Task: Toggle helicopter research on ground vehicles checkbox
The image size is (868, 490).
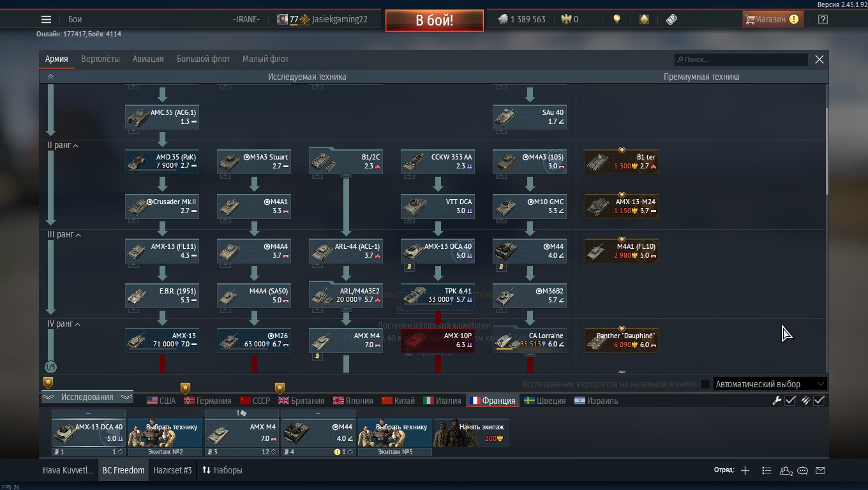Action: click(705, 384)
